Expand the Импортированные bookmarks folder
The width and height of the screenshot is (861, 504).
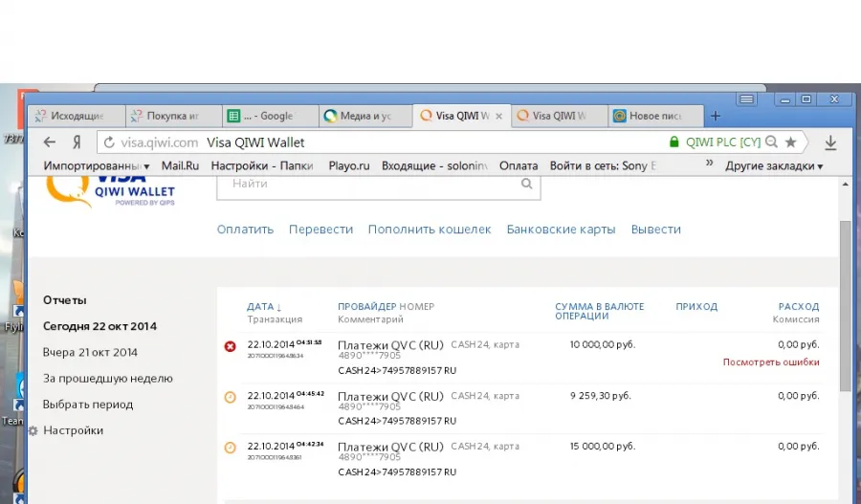[96, 165]
